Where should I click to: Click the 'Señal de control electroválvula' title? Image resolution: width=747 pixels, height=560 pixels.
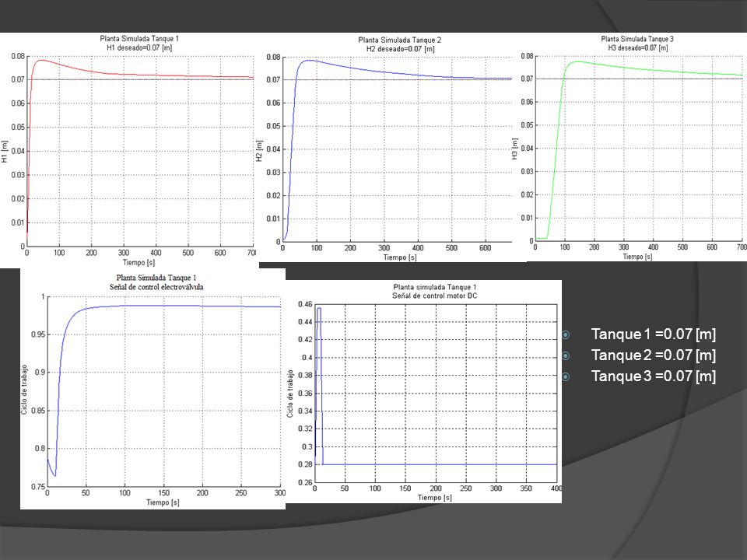pos(156,287)
